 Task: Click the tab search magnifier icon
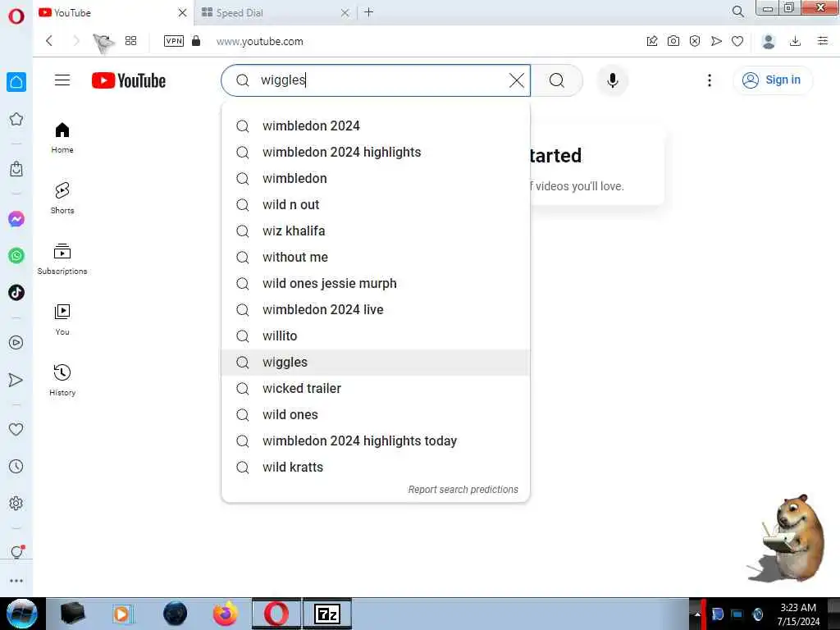tap(738, 11)
